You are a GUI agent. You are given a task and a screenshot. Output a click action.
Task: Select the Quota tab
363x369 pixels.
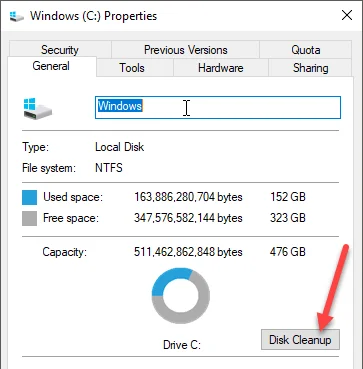pos(306,50)
